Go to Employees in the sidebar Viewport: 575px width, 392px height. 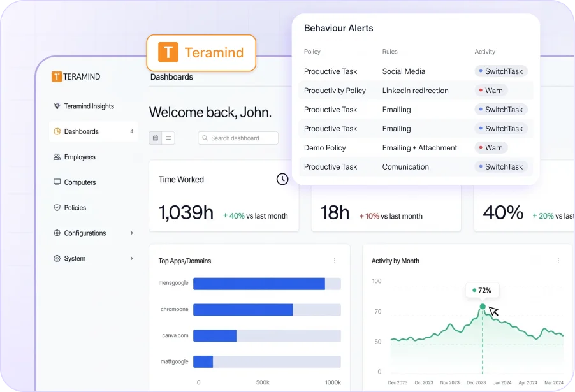point(94,157)
